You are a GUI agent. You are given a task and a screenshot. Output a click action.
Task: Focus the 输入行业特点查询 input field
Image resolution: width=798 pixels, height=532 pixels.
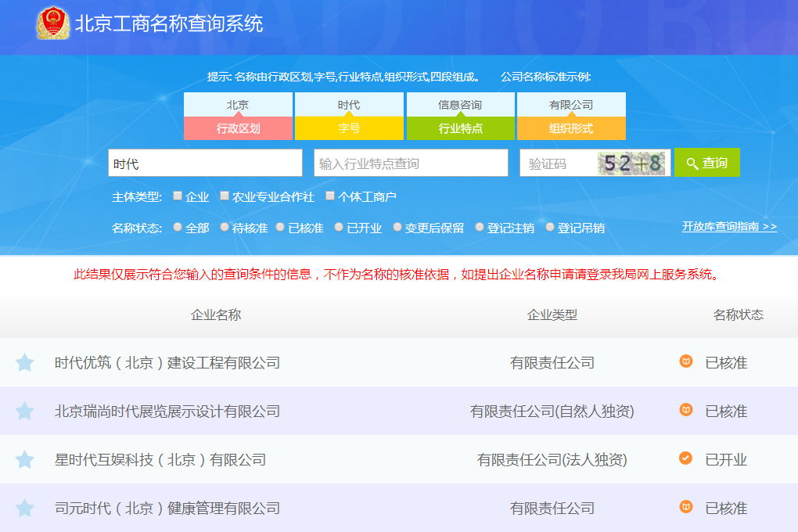click(x=411, y=163)
